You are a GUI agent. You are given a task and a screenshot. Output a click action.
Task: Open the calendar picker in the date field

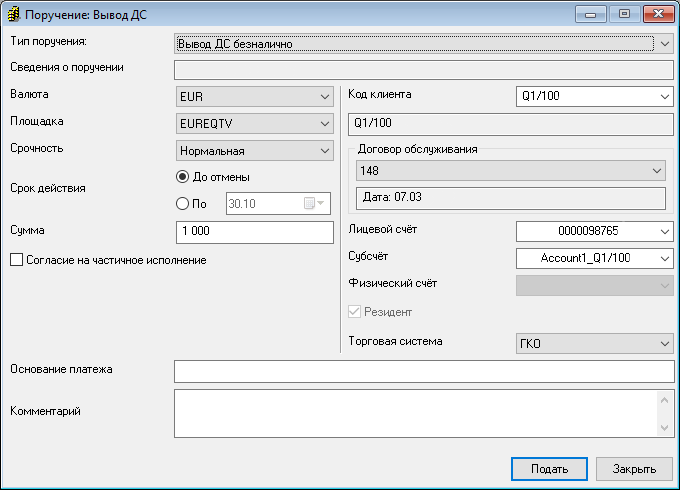tap(314, 203)
